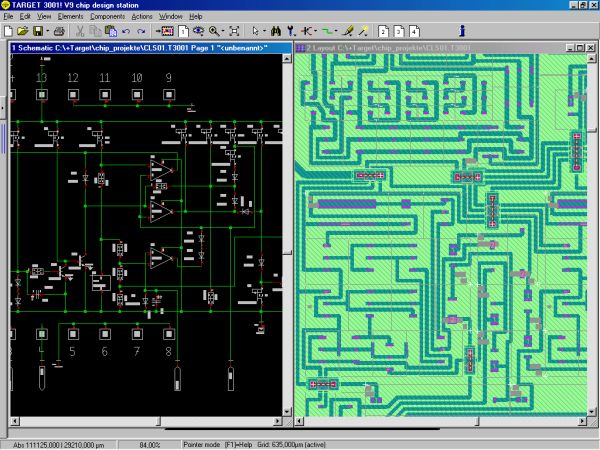
Task: Click the Print icon
Action: pyautogui.click(x=59, y=31)
